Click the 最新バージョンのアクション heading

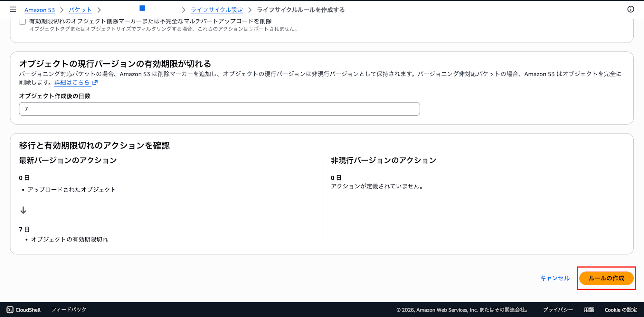point(68,160)
